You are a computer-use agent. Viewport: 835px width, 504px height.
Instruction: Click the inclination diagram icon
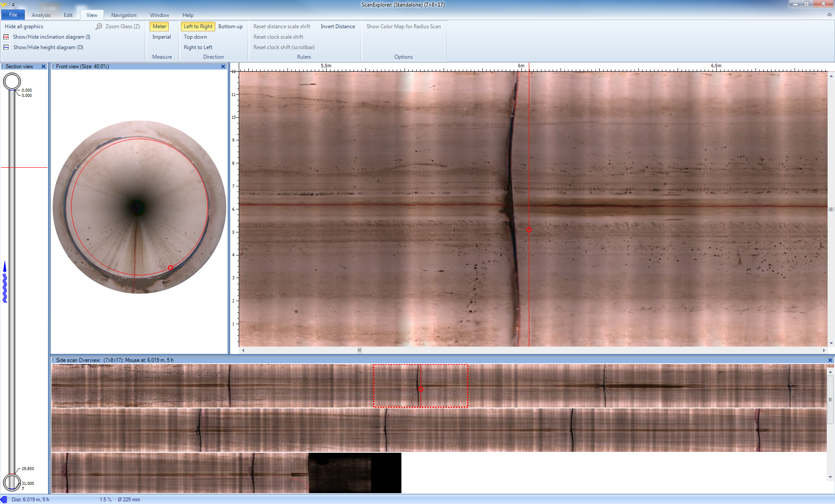[6, 37]
